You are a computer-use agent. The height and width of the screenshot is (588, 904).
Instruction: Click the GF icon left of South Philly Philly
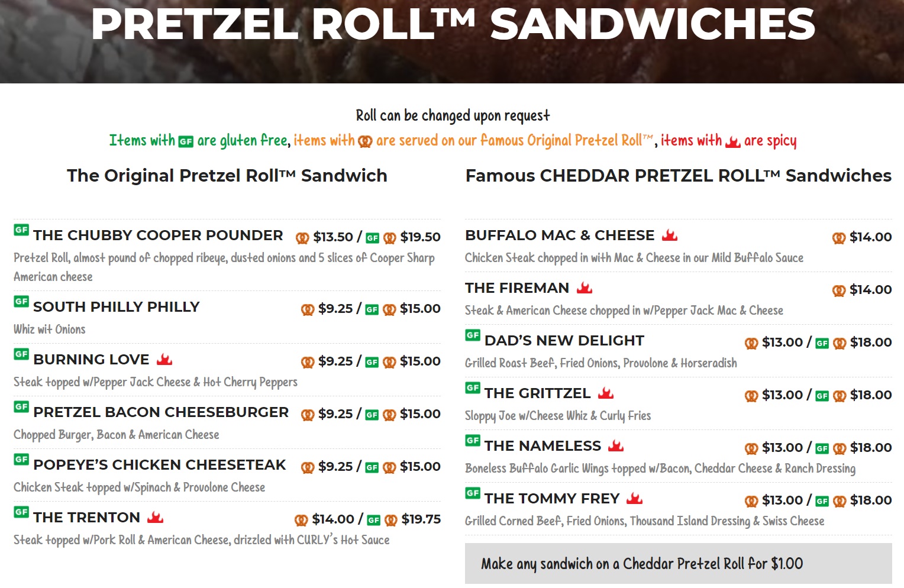point(21,302)
